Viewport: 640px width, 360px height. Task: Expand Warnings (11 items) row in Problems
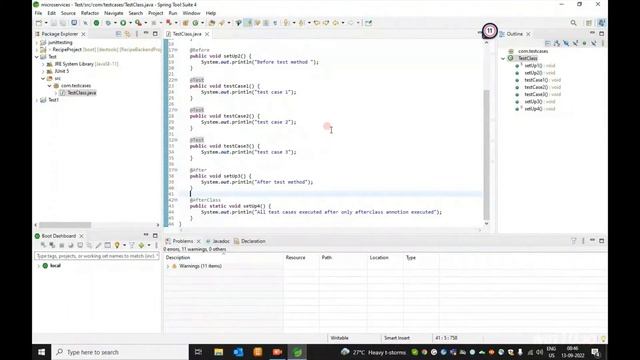pyautogui.click(x=168, y=266)
